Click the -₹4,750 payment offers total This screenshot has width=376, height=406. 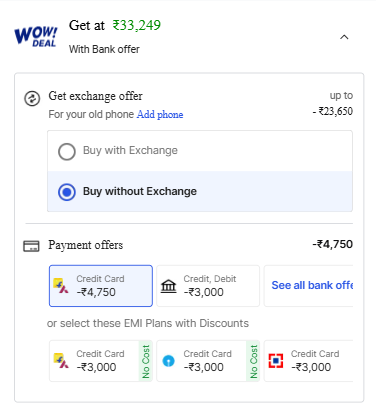332,244
